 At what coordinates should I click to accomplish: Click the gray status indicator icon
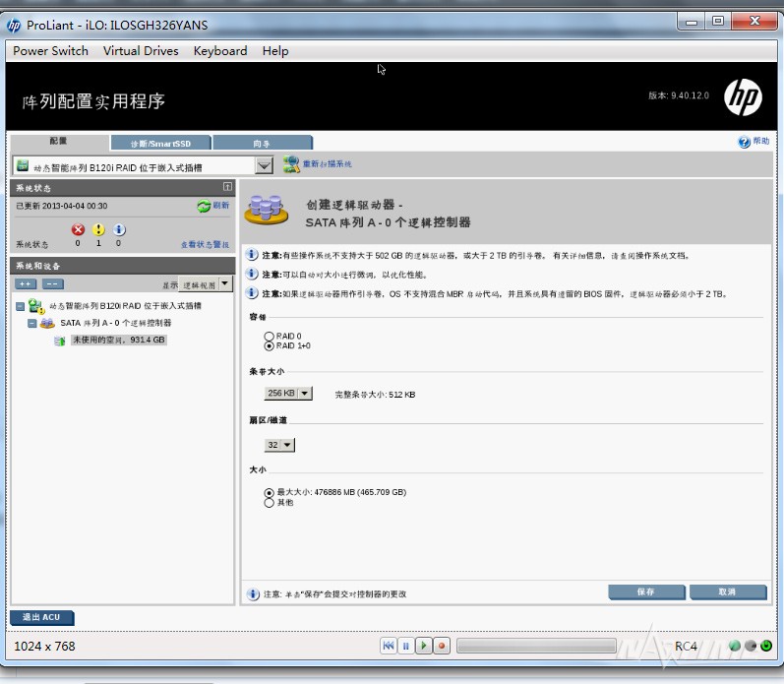coord(751,646)
